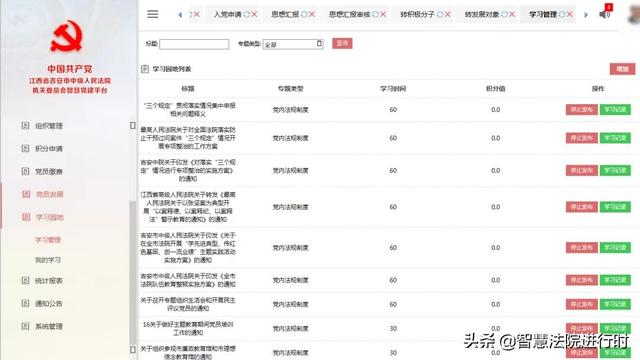640x360 pixels.
Task: Click the 通知公告 sidebar icon
Action: pos(25,303)
